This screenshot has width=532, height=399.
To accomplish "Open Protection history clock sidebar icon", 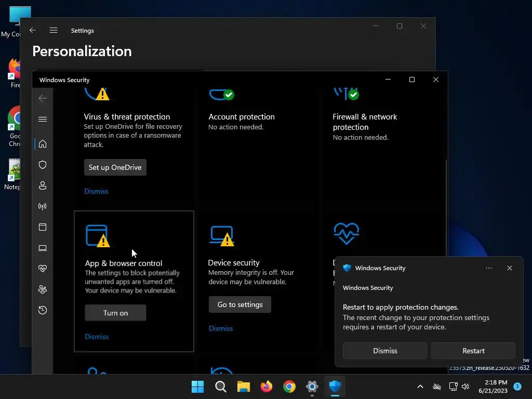I will coord(43,310).
